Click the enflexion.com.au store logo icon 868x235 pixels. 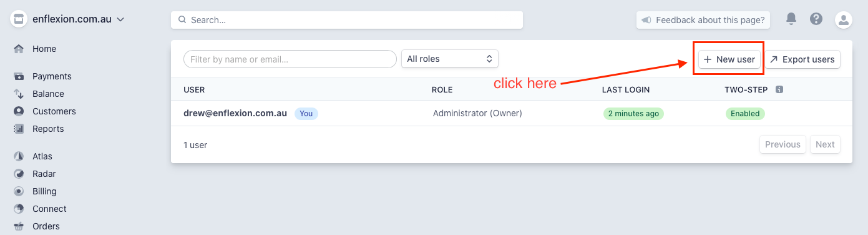(19, 19)
